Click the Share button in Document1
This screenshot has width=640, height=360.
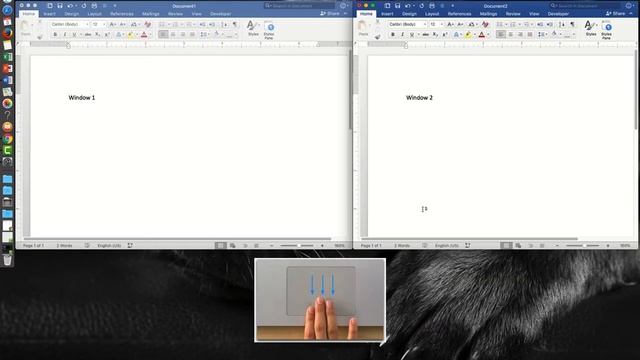[x=330, y=13]
